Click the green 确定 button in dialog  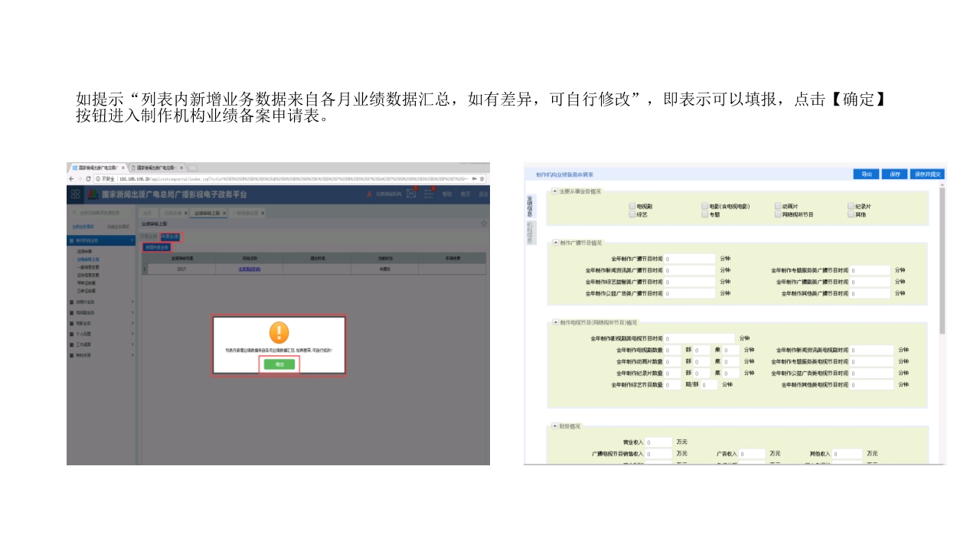[x=279, y=364]
